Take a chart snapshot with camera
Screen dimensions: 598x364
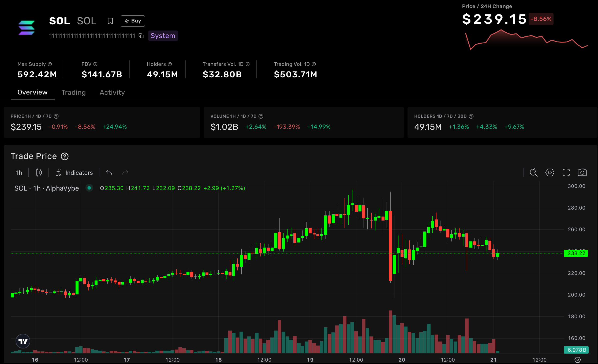582,172
